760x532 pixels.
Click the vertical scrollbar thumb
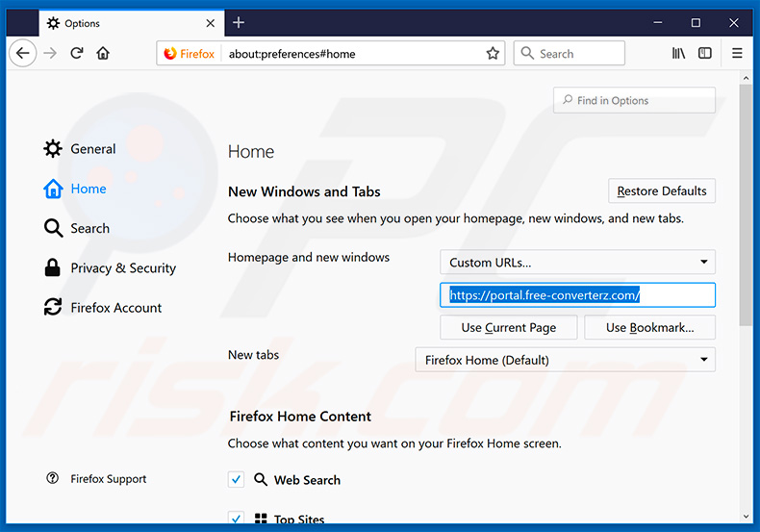[746, 205]
